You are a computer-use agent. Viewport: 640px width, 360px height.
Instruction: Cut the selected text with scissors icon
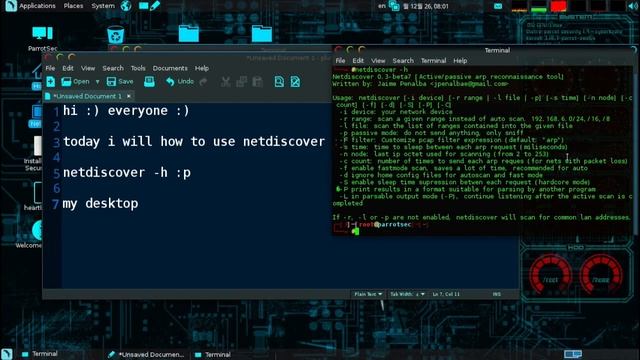[x=225, y=82]
